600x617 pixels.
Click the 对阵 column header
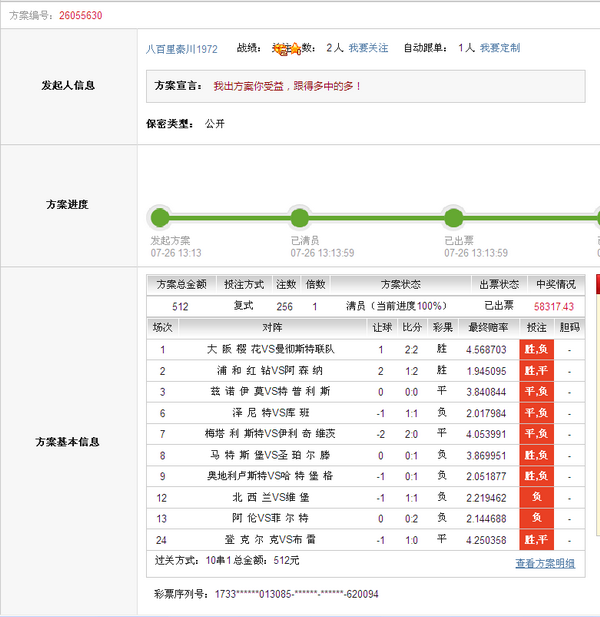[x=272, y=327]
